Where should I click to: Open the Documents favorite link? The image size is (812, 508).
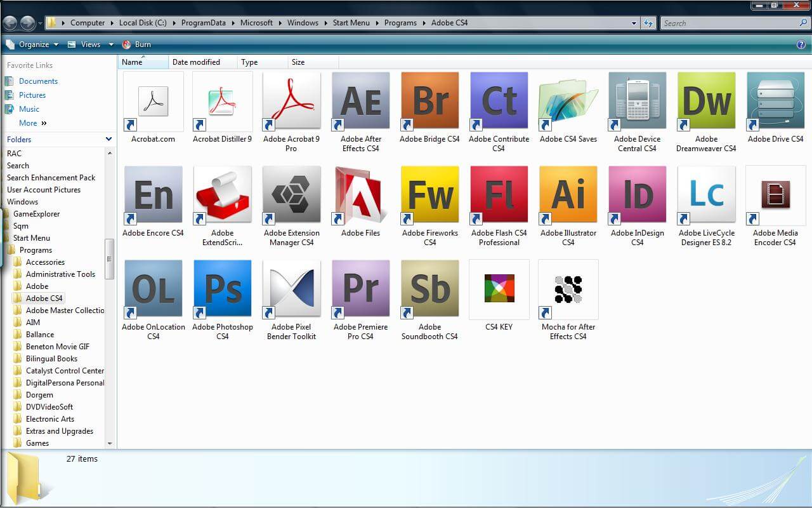pyautogui.click(x=38, y=81)
